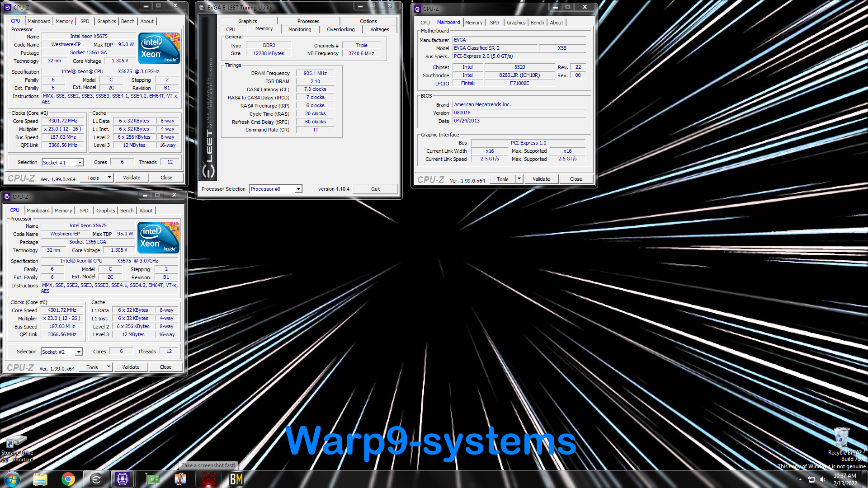The image size is (868, 488).
Task: Click Intel Xeon logo in Socket #1 CPU-Z
Action: [x=159, y=48]
